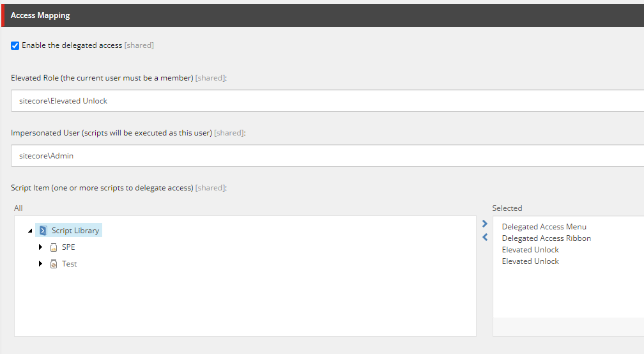
Task: Select the first Elevated Unlock entry
Action: (530, 250)
